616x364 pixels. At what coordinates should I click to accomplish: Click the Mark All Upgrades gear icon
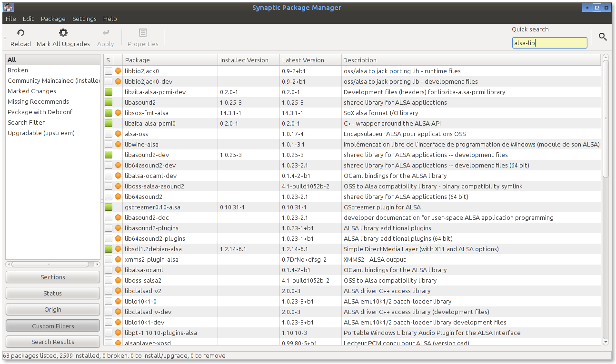(x=63, y=33)
